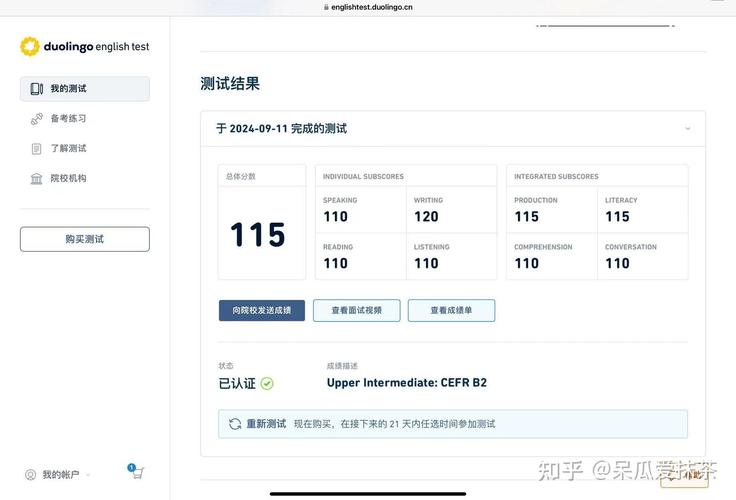Viewport: 736px width, 500px height.
Task: Click the 于 2024-09-11 完成的测试 title
Action: [x=282, y=129]
